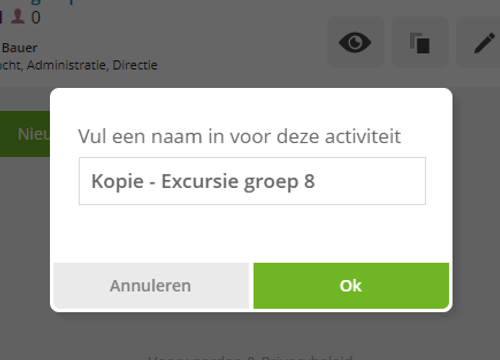Open the Voorwaarden & Privacybeleid link
Screen dimensions: 500x360
point(250,357)
